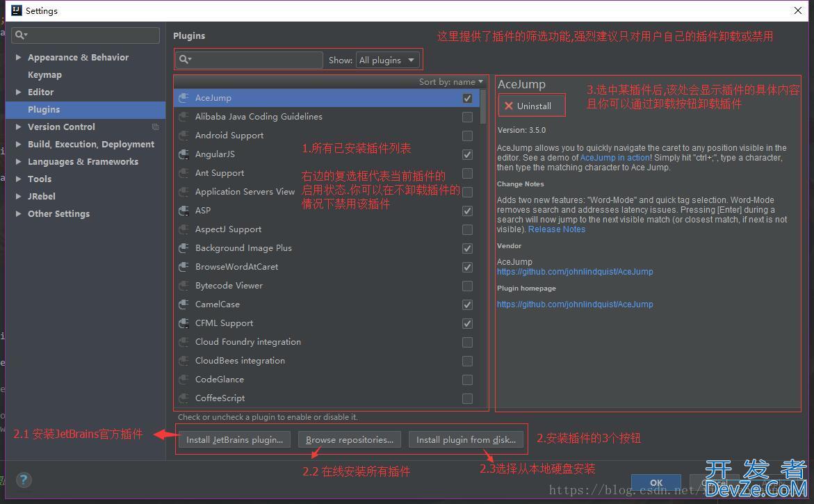
Task: Click the CoffeeScript plugin icon
Action: [184, 398]
